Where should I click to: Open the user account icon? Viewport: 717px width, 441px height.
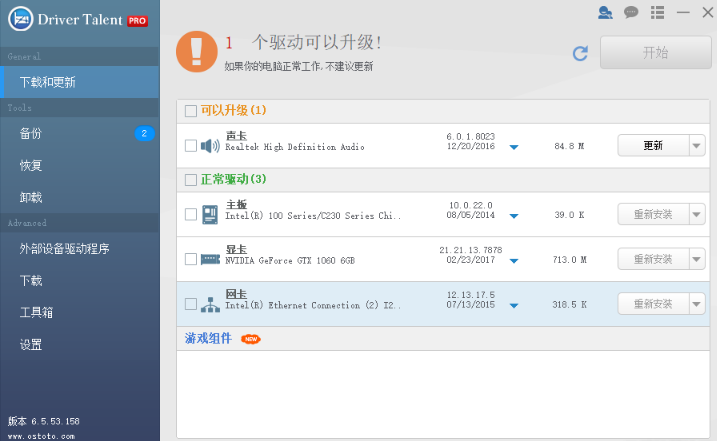605,13
